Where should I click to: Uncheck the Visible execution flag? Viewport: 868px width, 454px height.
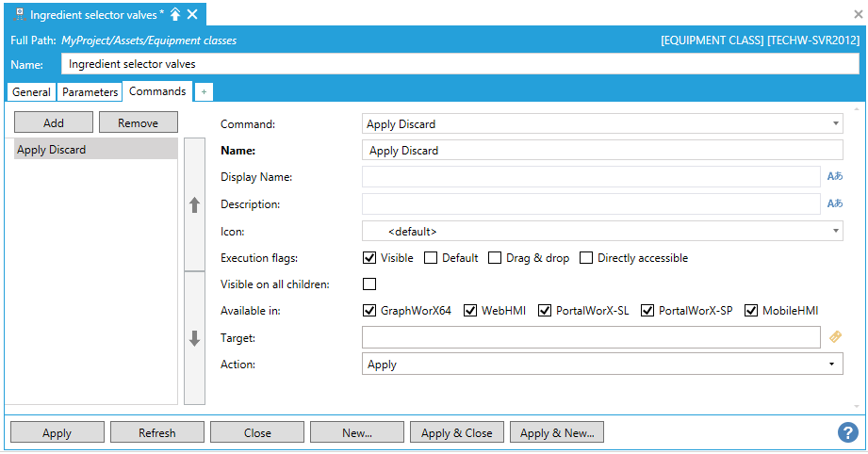coord(370,258)
